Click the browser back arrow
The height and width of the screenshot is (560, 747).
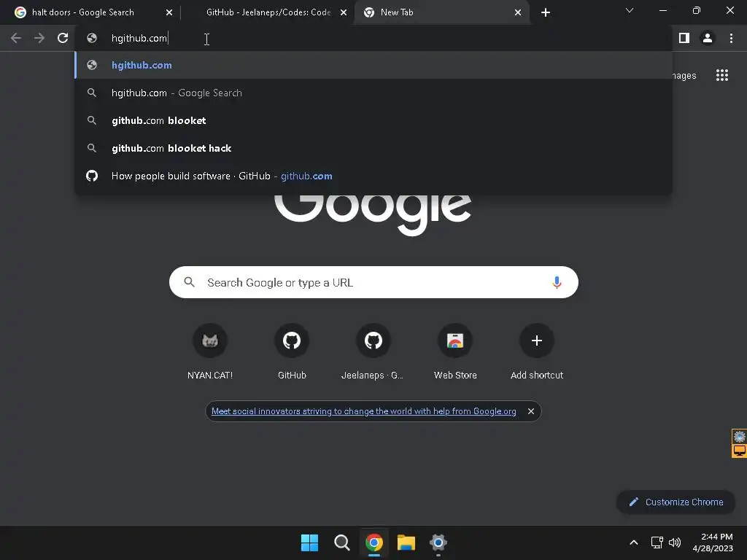pos(16,38)
